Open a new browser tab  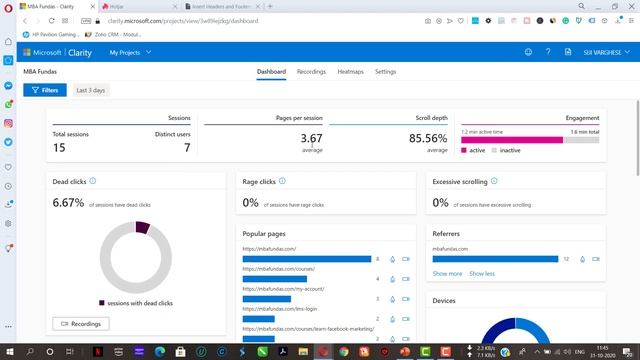(x=270, y=6)
